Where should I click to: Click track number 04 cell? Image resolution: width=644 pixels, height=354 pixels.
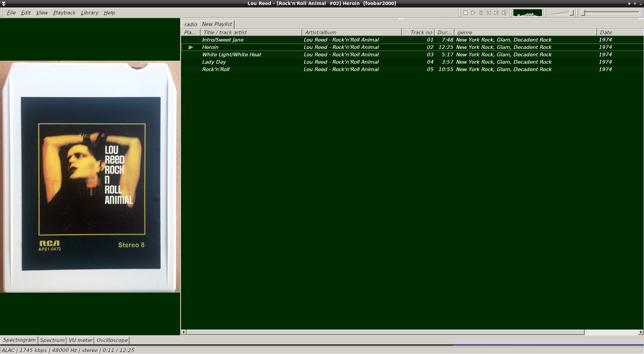(x=430, y=62)
